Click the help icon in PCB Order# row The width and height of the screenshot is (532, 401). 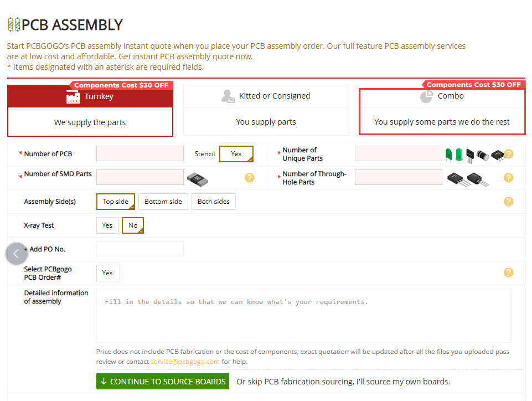[x=508, y=273]
